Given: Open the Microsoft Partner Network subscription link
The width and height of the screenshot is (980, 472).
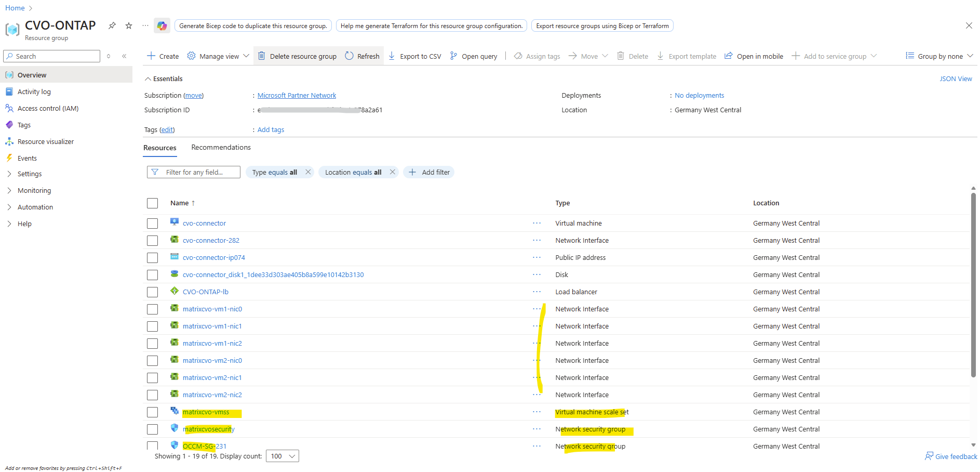Looking at the screenshot, I should pyautogui.click(x=297, y=96).
